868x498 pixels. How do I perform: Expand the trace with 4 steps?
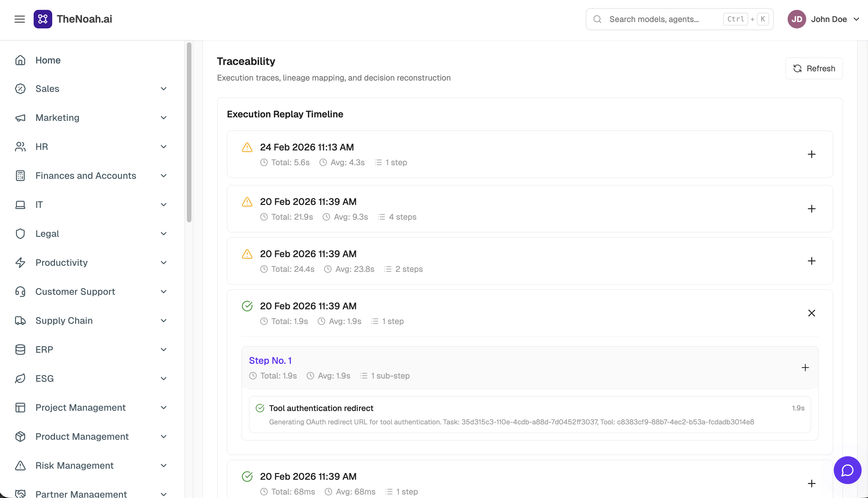(x=811, y=209)
